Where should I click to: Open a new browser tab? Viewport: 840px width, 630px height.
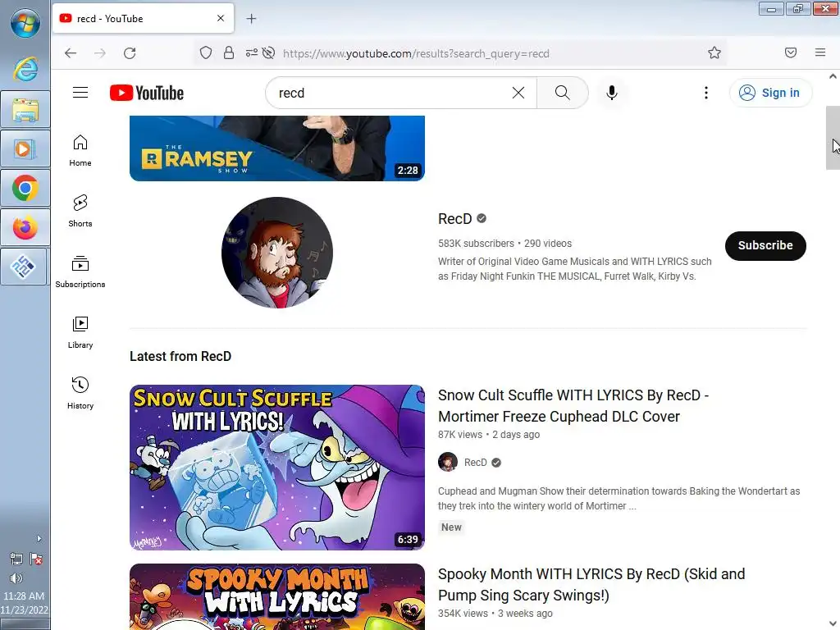pos(251,19)
